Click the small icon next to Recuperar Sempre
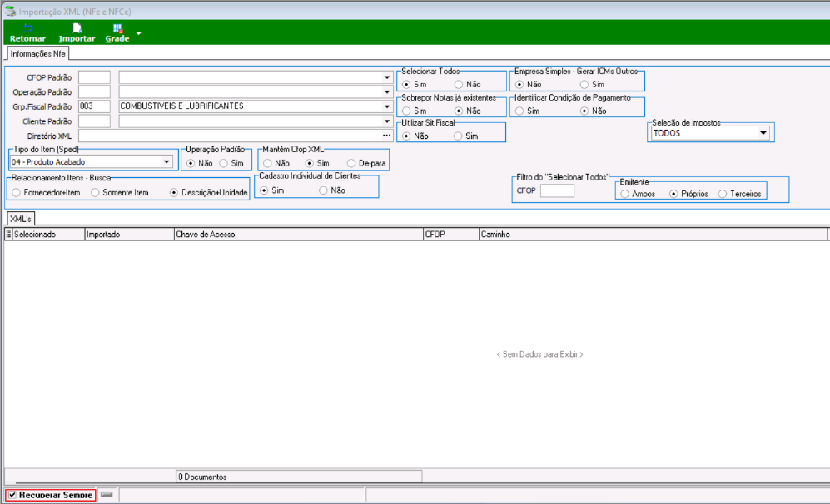The height and width of the screenshot is (504, 830). pos(107,495)
